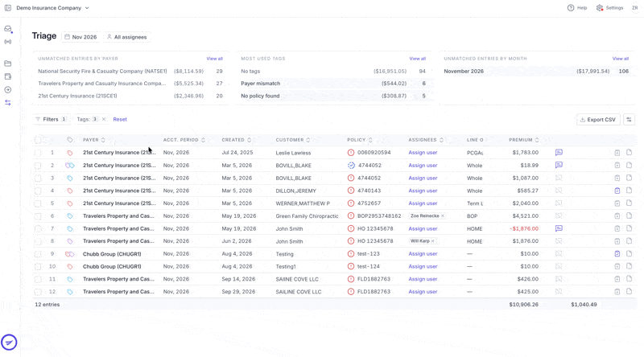Open the Nov 2026 date picker
This screenshot has width=644, height=357.
(80, 37)
